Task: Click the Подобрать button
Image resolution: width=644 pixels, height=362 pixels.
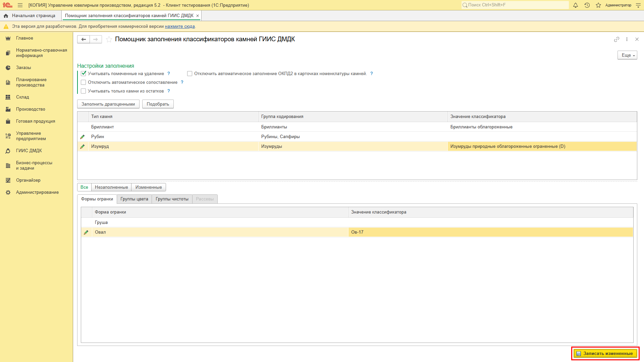Action: (x=158, y=104)
